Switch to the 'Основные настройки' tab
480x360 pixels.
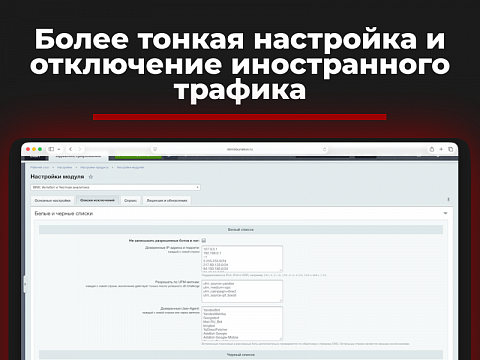[52, 200]
